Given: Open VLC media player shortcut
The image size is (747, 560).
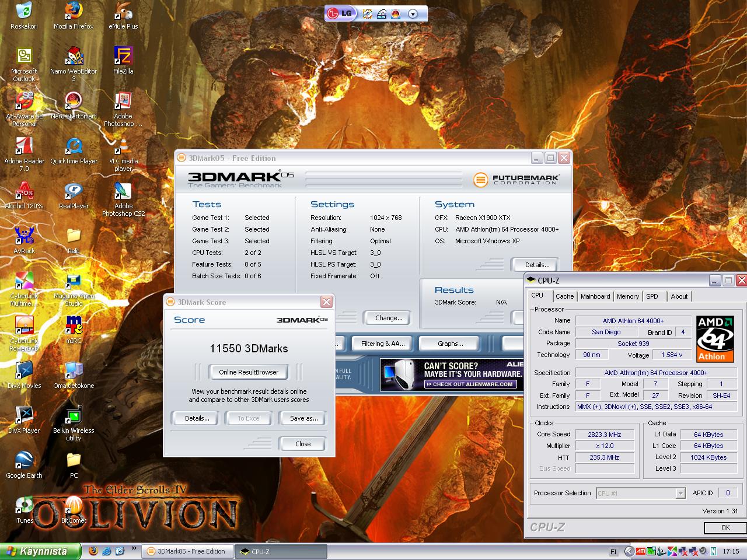Looking at the screenshot, I should pyautogui.click(x=123, y=154).
